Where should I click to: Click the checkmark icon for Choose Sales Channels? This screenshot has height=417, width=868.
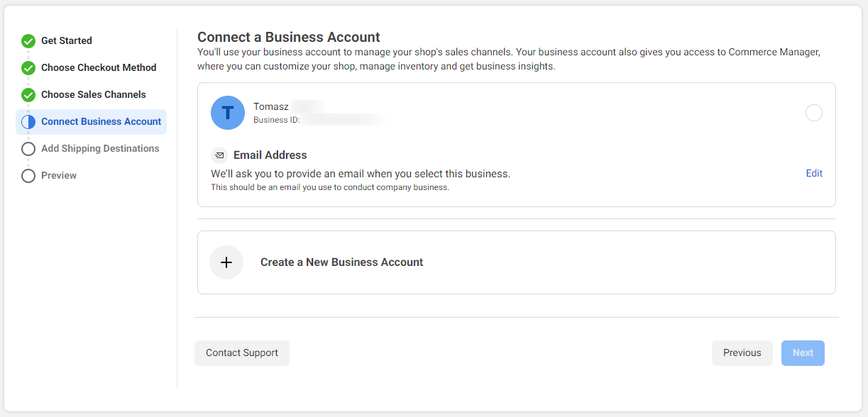(28, 94)
